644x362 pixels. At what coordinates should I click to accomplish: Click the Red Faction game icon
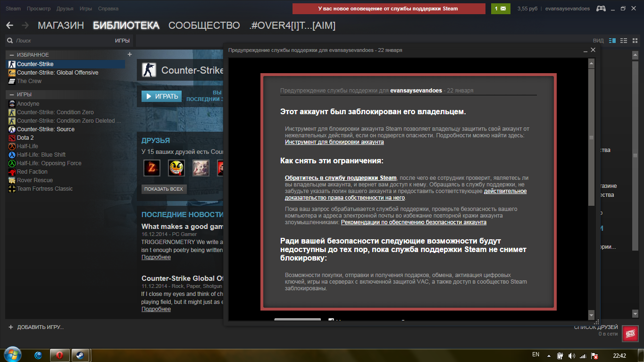click(x=12, y=172)
